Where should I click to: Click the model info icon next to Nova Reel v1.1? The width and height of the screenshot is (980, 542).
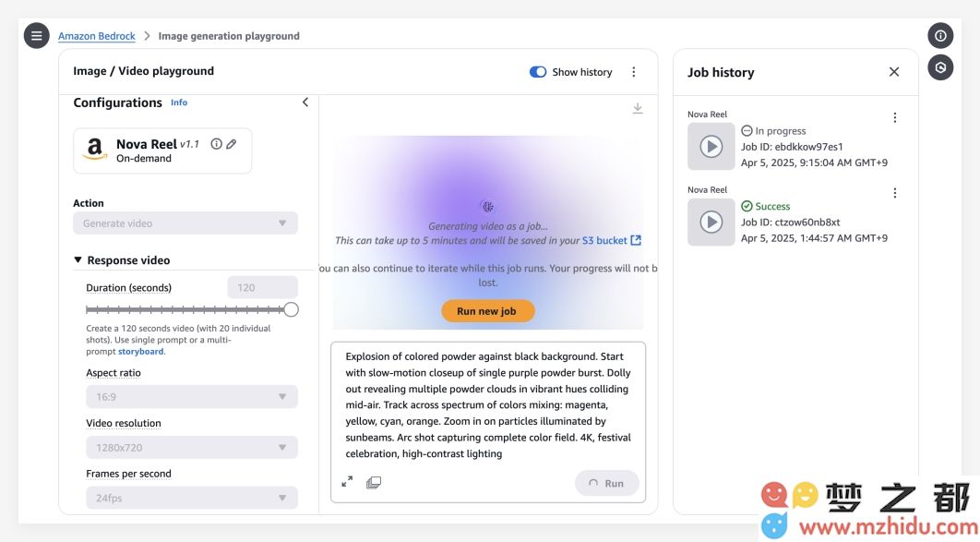click(216, 144)
